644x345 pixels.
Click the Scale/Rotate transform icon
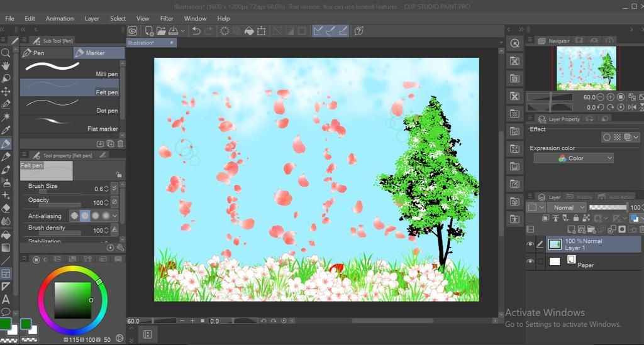(261, 31)
